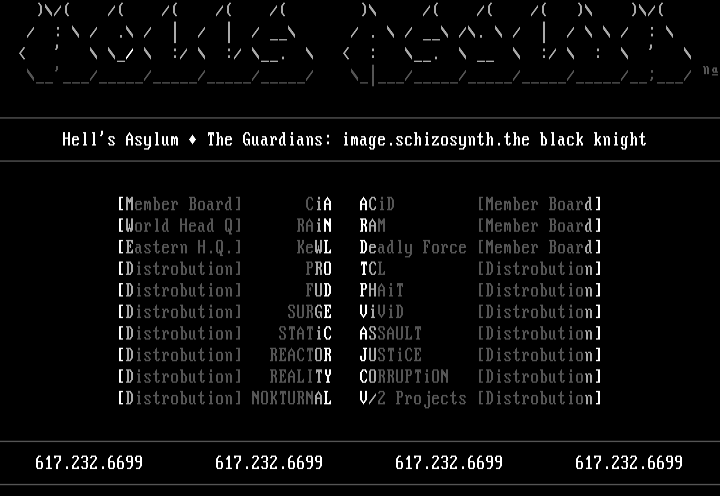This screenshot has height=496, width=720.
Task: Select the Hell's Asylum title text
Action: coord(120,140)
